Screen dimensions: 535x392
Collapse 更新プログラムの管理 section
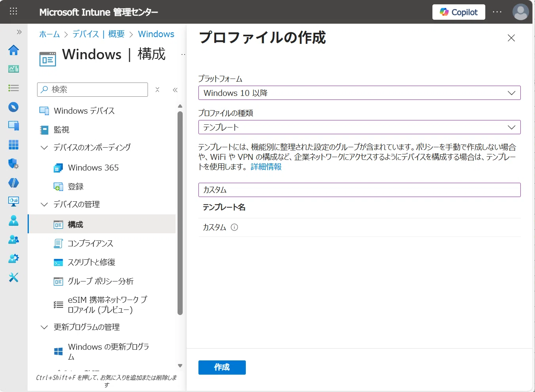tap(44, 327)
